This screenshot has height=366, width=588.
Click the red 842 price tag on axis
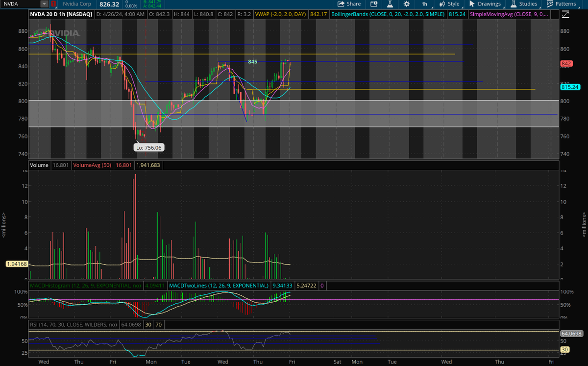(x=566, y=64)
